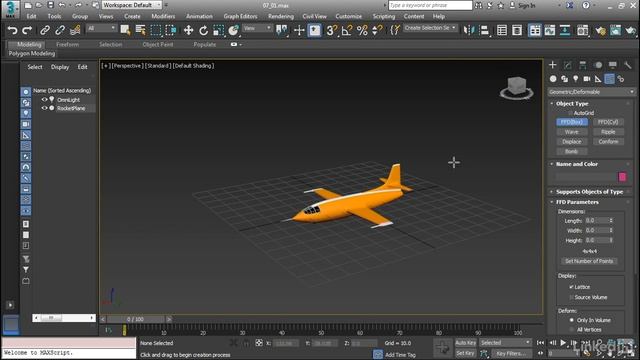The height and width of the screenshot is (360, 640).
Task: Toggle Window/Crossing selection mode icon
Action: [171, 30]
